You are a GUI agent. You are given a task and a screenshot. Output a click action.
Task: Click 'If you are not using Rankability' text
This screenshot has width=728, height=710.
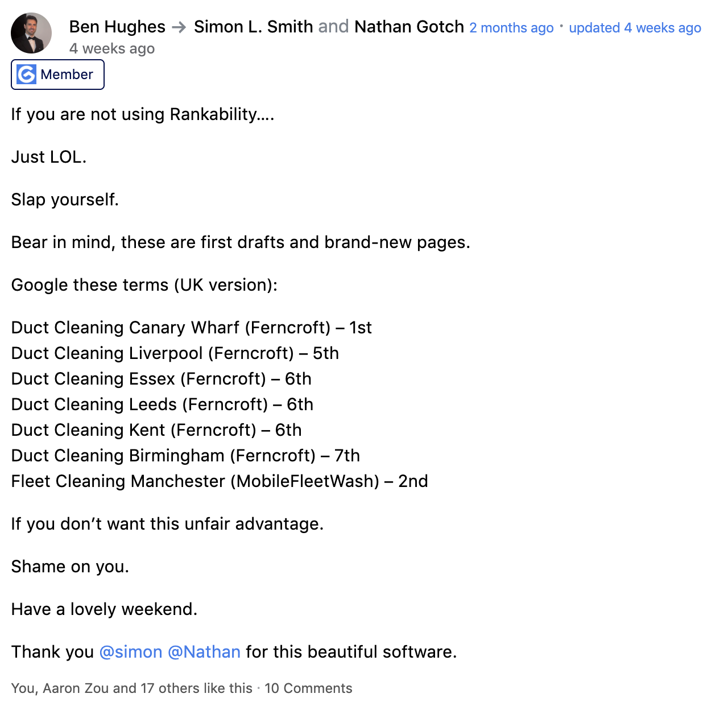(x=142, y=114)
